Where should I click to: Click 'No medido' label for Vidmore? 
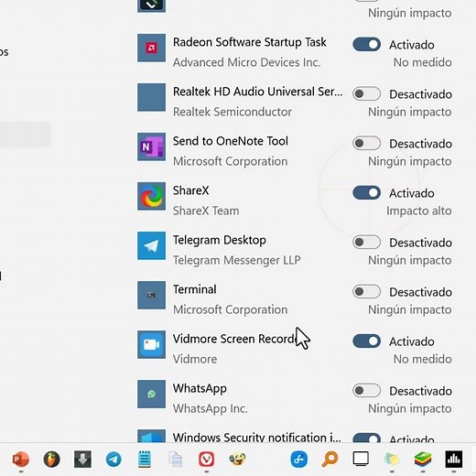(x=423, y=359)
